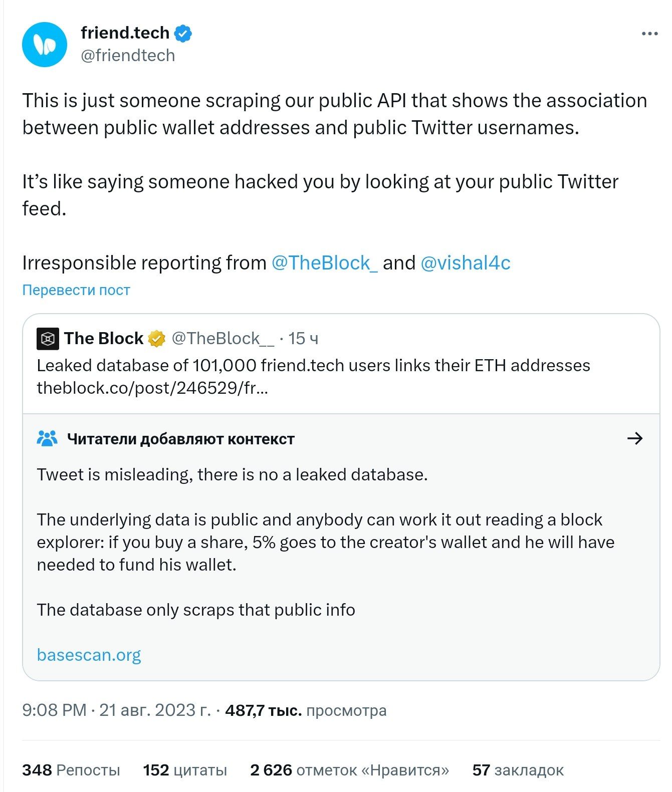Click the Перевести пост translate link
Image resolution: width=672 pixels, height=792 pixels.
pos(76,290)
